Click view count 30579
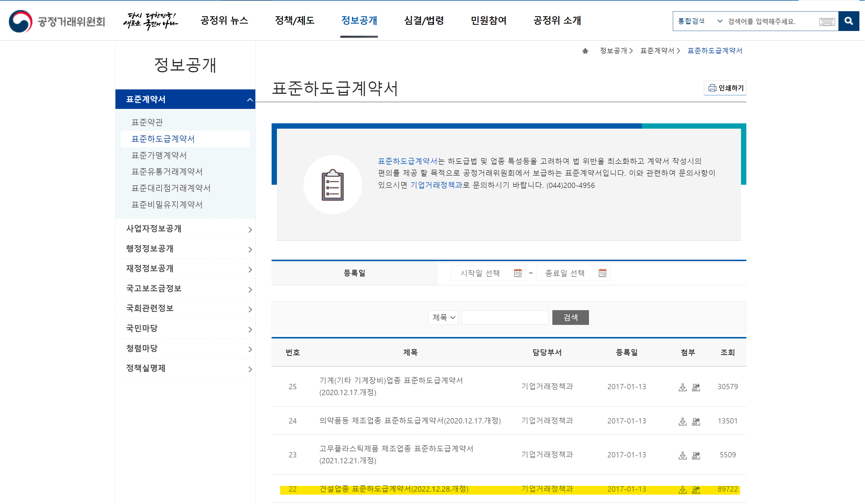The image size is (865, 504). (x=727, y=387)
